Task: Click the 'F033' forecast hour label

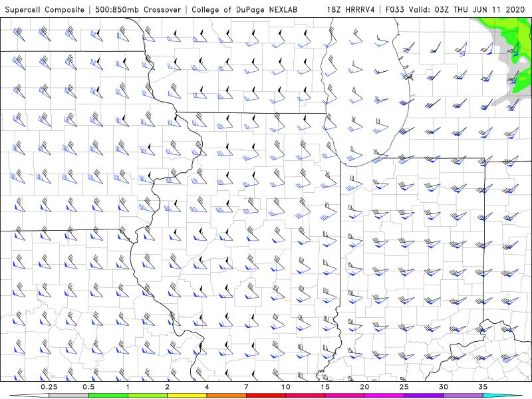Action: pos(395,9)
